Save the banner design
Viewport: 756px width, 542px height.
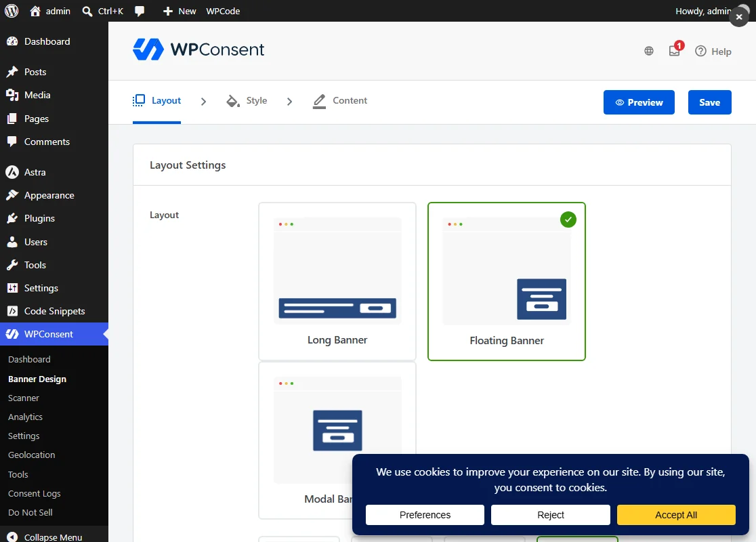click(710, 102)
